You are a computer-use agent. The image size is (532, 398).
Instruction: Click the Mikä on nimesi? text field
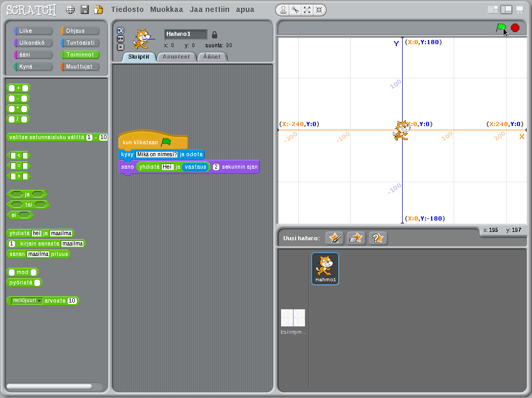pyautogui.click(x=157, y=154)
